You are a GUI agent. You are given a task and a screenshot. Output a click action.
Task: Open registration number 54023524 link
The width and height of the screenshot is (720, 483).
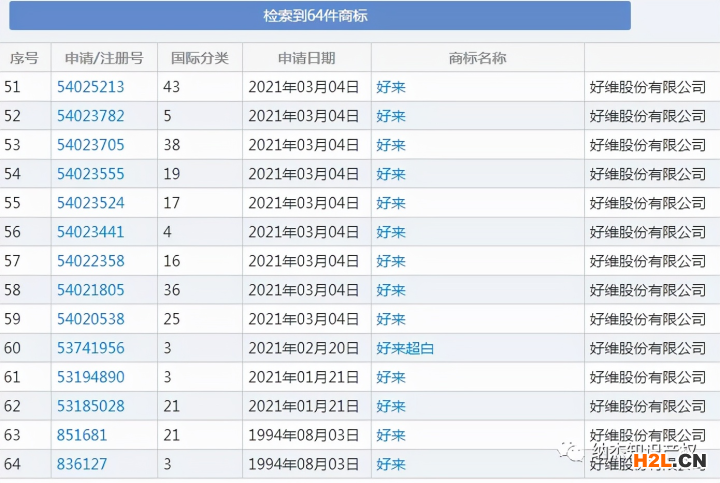pyautogui.click(x=90, y=202)
